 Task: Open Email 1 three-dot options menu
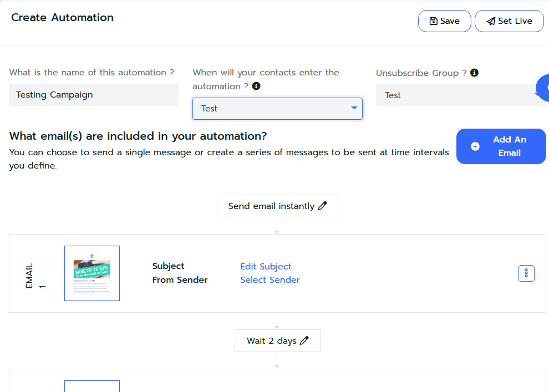pyautogui.click(x=526, y=273)
